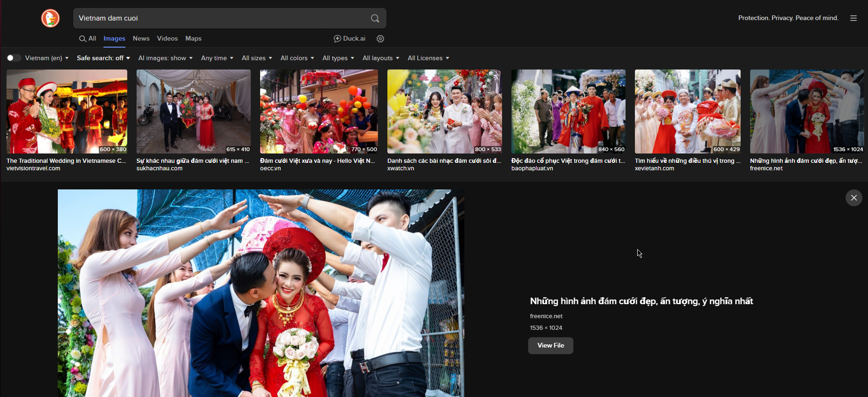Open the freenice.net link in detail panel
This screenshot has width=868, height=397.
pyautogui.click(x=546, y=316)
